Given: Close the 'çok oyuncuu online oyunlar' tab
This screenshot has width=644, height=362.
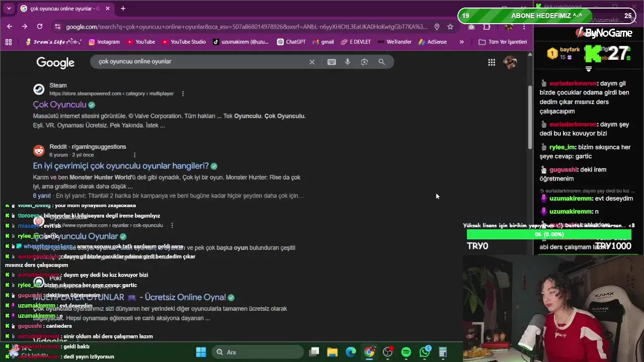Looking at the screenshot, I should pos(107,9).
